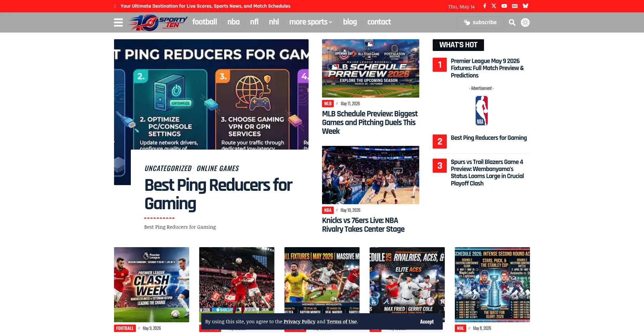Click the MLB Schedule Preview 2026 thumbnail
Image resolution: width=644 pixels, height=333 pixels.
pos(371,68)
